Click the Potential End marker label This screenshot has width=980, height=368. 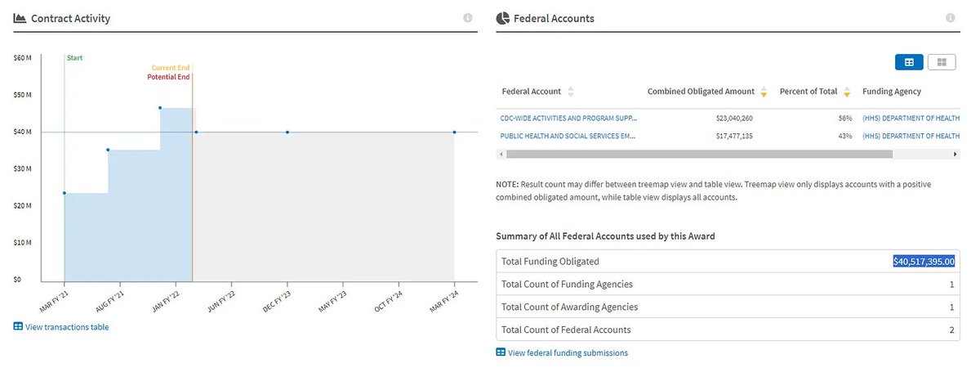tap(168, 77)
